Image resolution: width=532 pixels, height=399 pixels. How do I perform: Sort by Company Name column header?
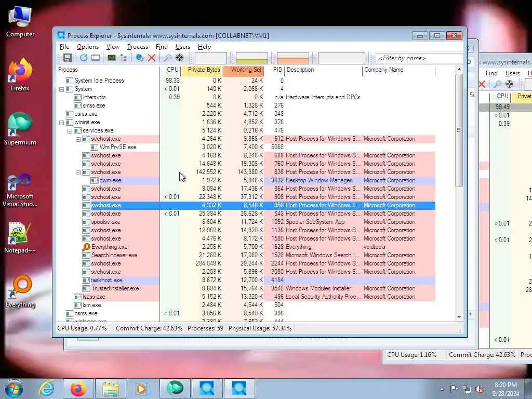tap(399, 70)
